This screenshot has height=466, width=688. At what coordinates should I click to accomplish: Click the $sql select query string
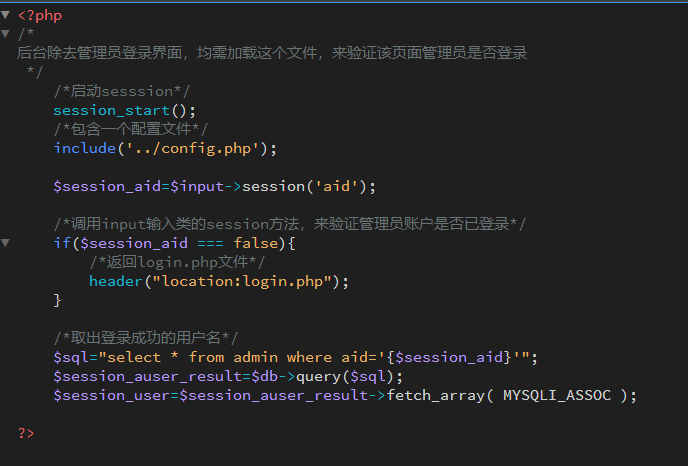click(315, 357)
